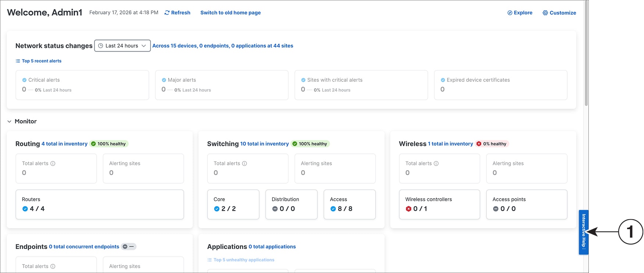Click the February 17, 2026 timestamp

pos(124,13)
